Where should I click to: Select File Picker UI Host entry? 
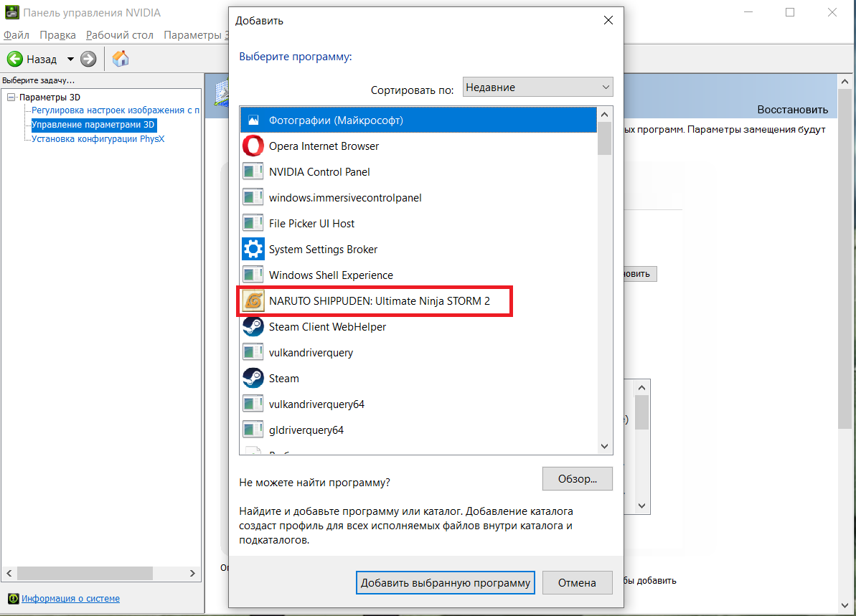point(419,223)
